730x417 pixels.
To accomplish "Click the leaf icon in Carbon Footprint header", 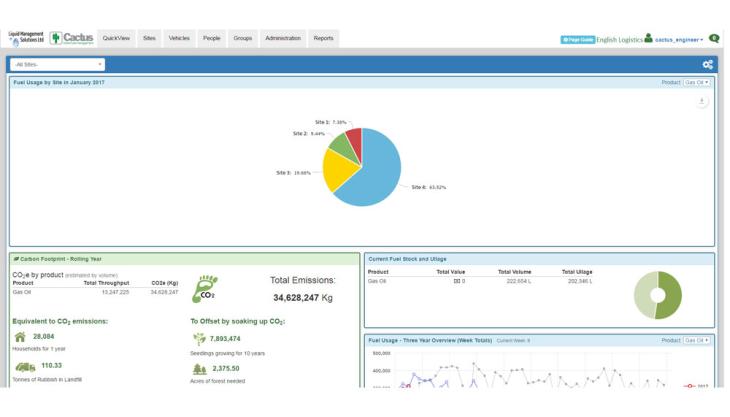I will point(16,259).
